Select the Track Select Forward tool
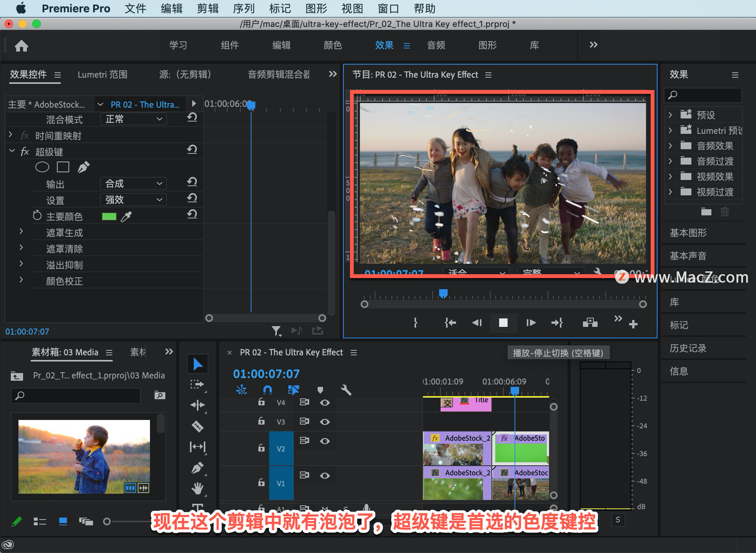 click(x=197, y=384)
